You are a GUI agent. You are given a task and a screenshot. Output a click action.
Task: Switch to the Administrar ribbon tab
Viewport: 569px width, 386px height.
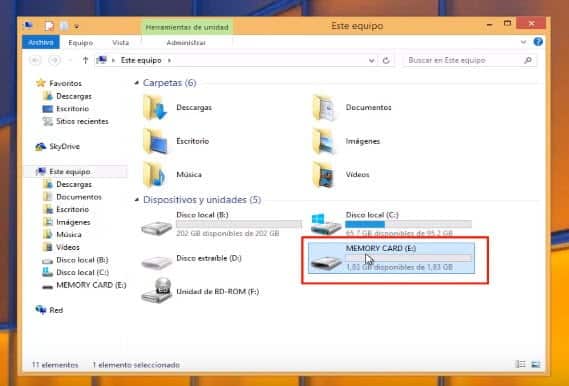click(x=186, y=43)
